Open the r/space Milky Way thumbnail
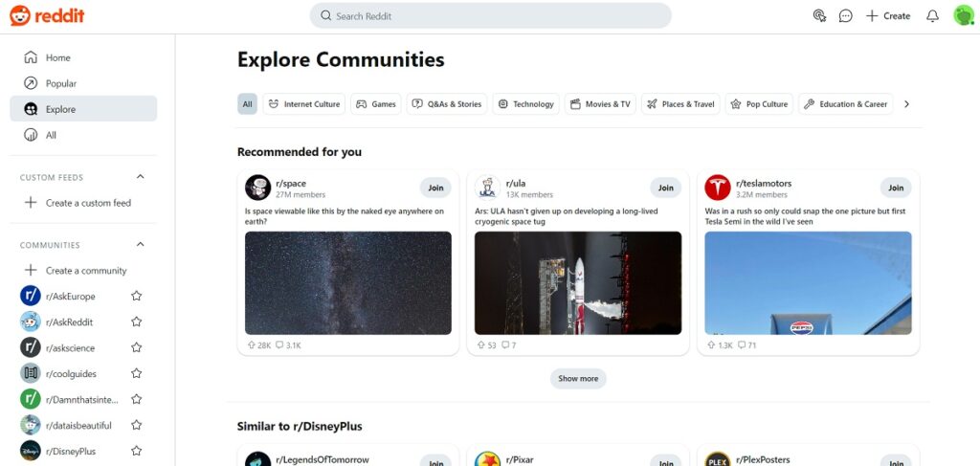The height and width of the screenshot is (466, 980). (347, 282)
